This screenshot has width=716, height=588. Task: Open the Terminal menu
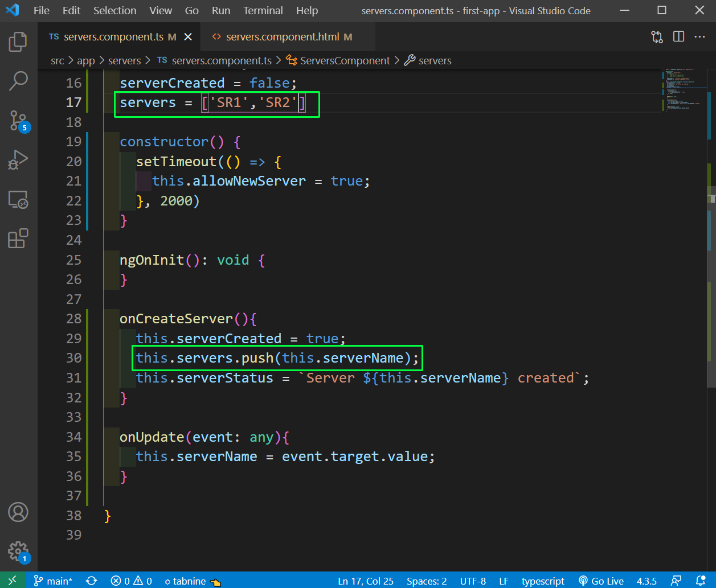point(263,10)
